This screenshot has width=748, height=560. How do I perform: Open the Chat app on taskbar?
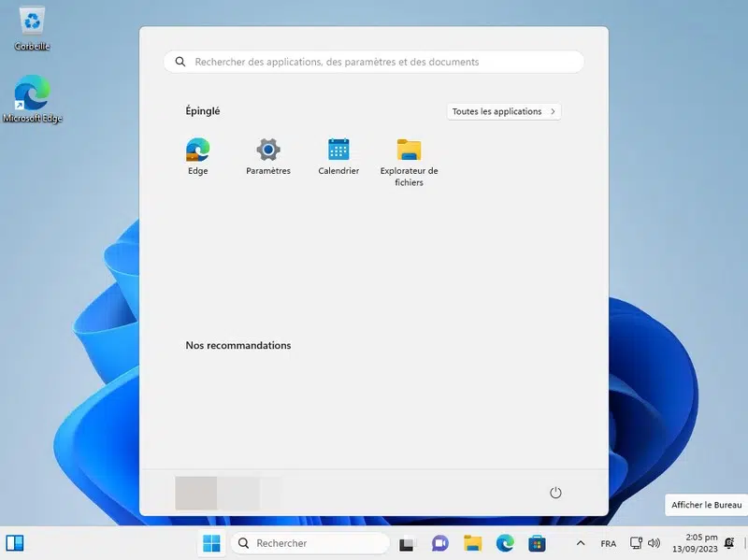pos(440,543)
